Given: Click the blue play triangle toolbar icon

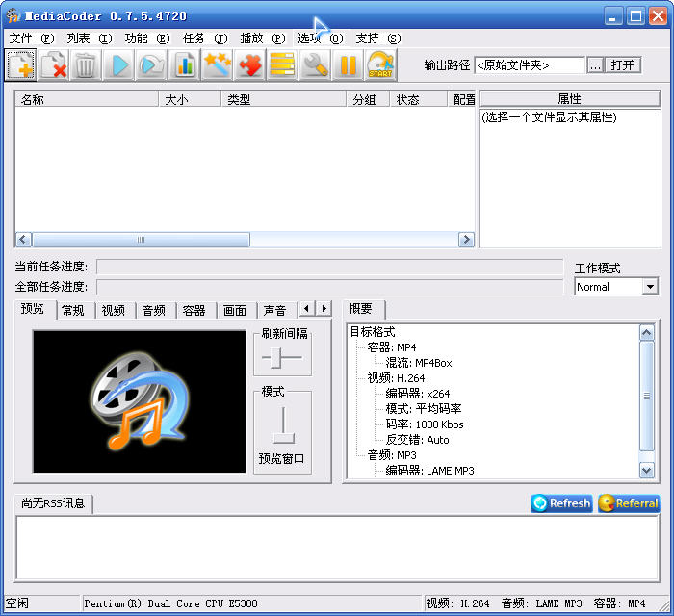Looking at the screenshot, I should [x=119, y=65].
